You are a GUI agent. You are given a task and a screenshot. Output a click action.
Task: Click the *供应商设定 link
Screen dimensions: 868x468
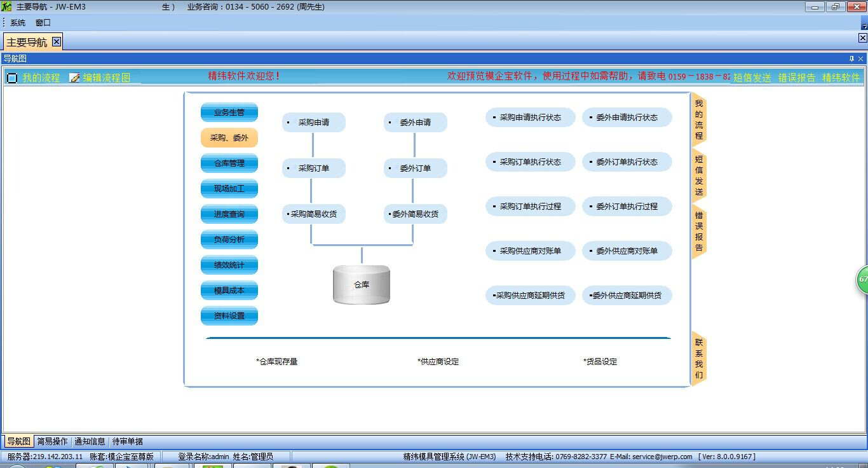tap(438, 362)
